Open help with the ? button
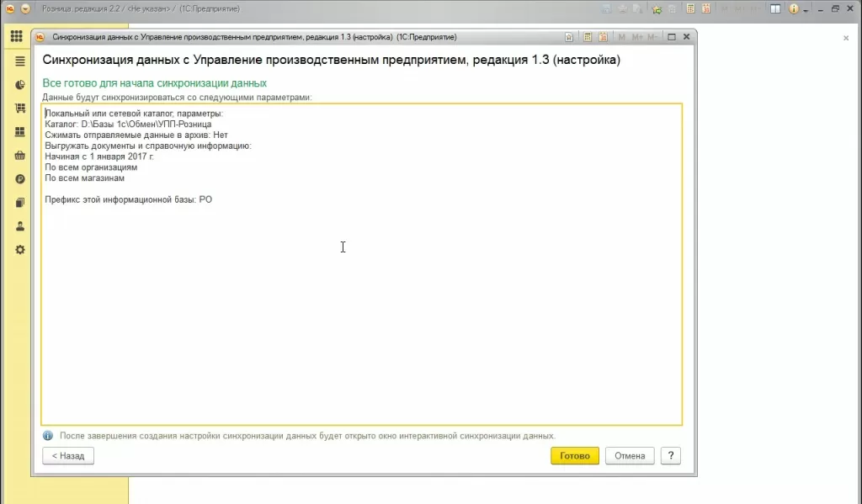 click(x=671, y=456)
